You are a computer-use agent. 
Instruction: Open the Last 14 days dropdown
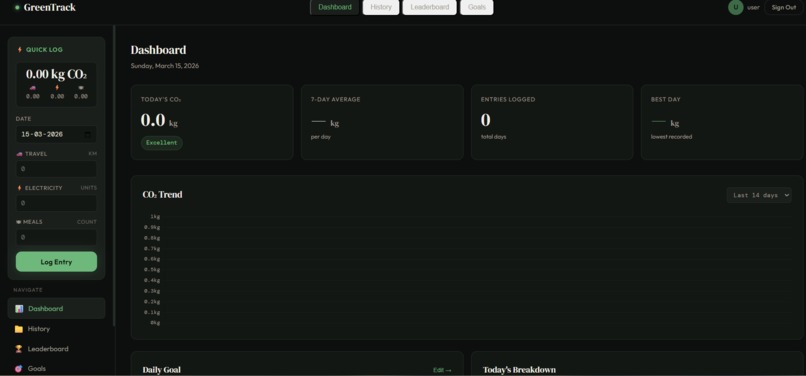tap(759, 195)
